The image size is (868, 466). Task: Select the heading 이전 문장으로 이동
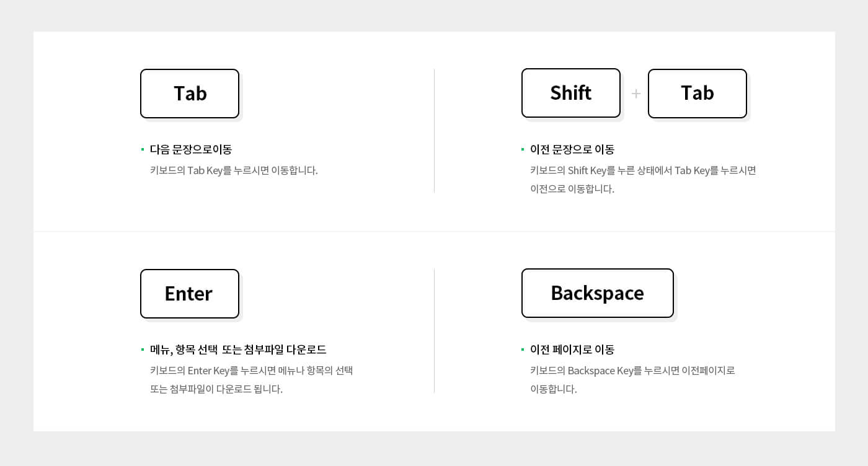click(572, 149)
